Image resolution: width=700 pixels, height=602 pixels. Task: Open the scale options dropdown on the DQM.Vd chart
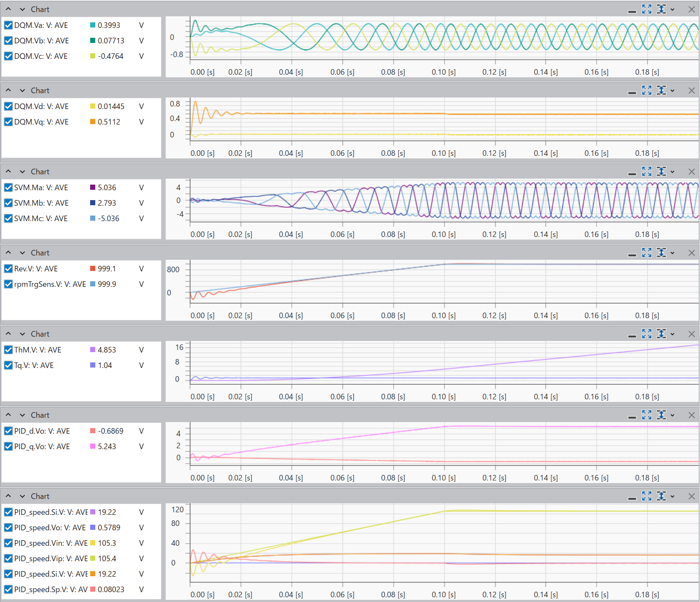tap(672, 91)
